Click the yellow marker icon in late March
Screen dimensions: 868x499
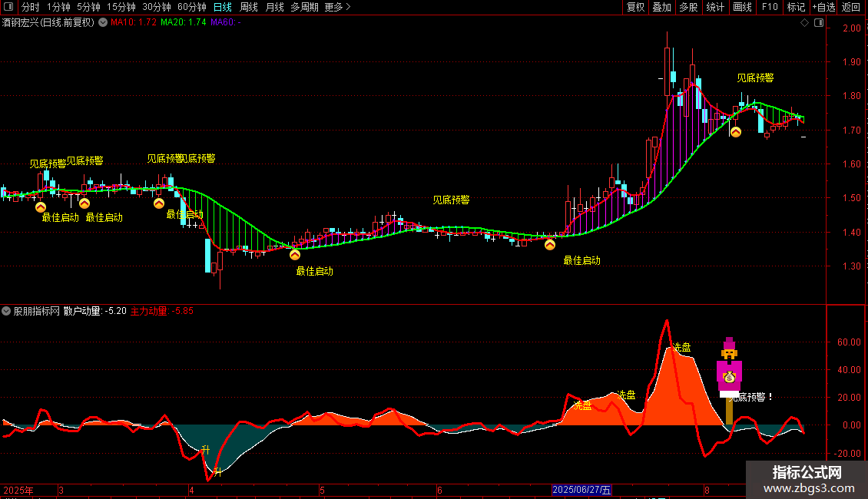pos(159,203)
